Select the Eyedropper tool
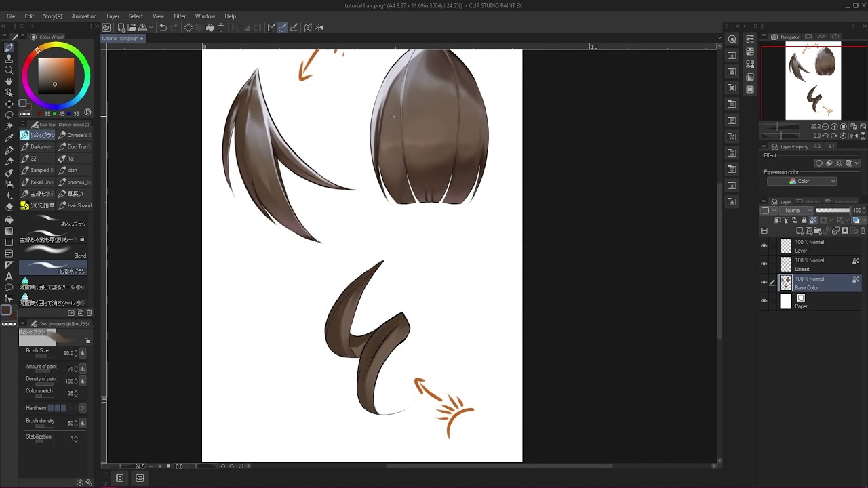868x488 pixels. (x=9, y=138)
